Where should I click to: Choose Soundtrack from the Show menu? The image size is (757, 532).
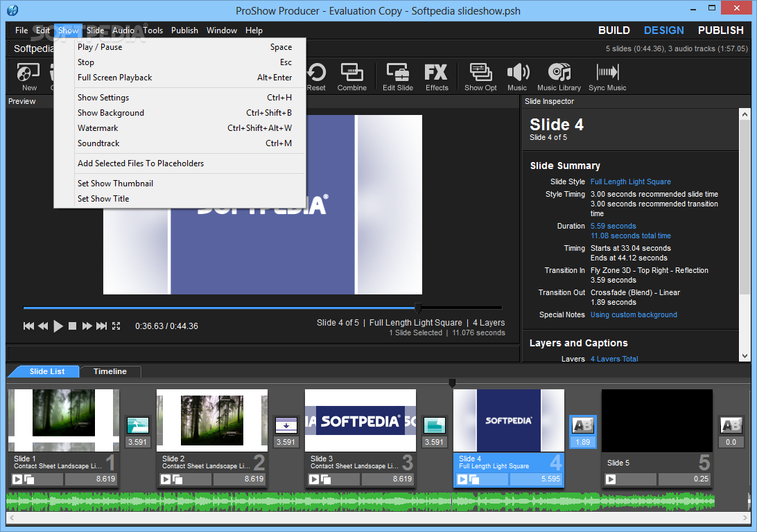tap(179, 143)
